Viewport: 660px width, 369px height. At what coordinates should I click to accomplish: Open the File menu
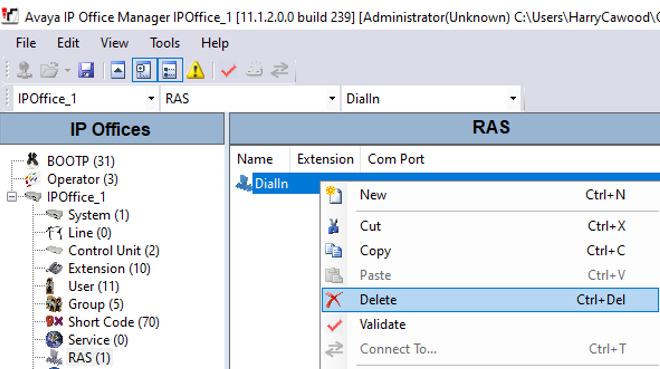click(x=26, y=43)
